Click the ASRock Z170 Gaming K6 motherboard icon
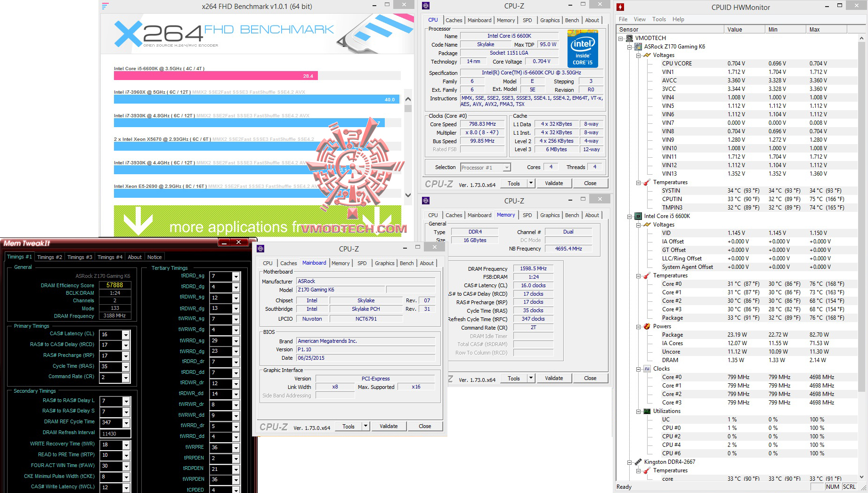The height and width of the screenshot is (493, 868). pyautogui.click(x=638, y=47)
